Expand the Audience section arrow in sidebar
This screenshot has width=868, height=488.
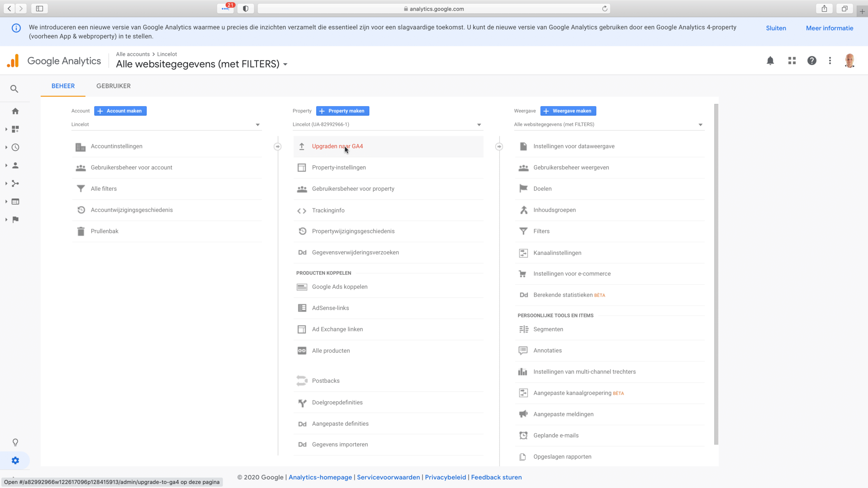pos(6,165)
